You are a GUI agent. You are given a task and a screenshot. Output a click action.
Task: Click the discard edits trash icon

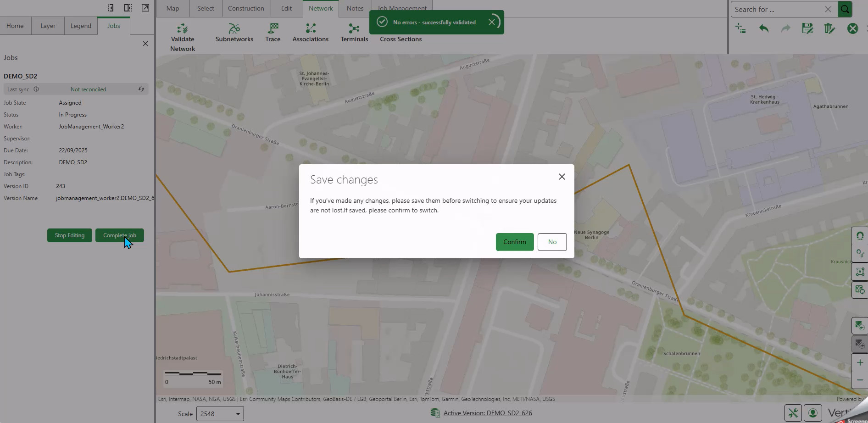[x=829, y=28]
